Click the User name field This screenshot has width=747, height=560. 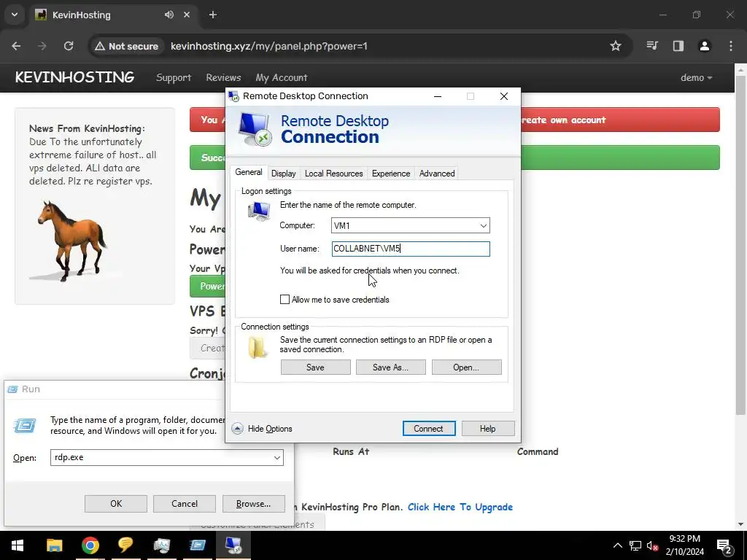[411, 249]
